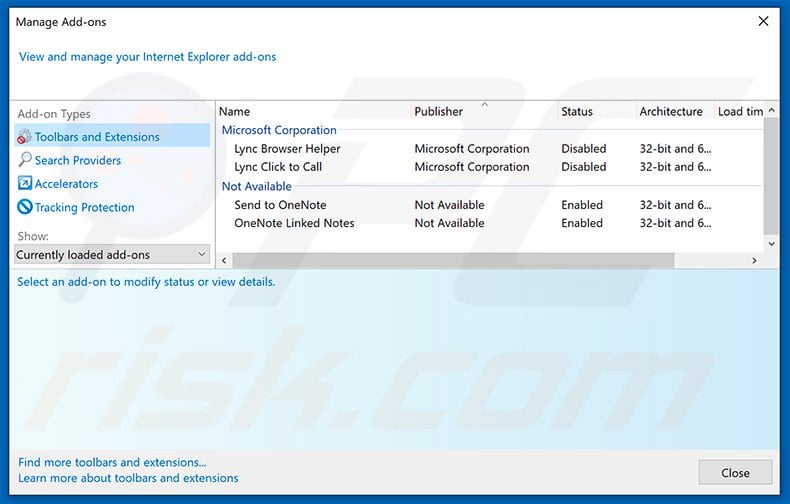Click the vertical scrollbar up arrow
Viewport: 790px width, 504px height.
click(x=771, y=110)
